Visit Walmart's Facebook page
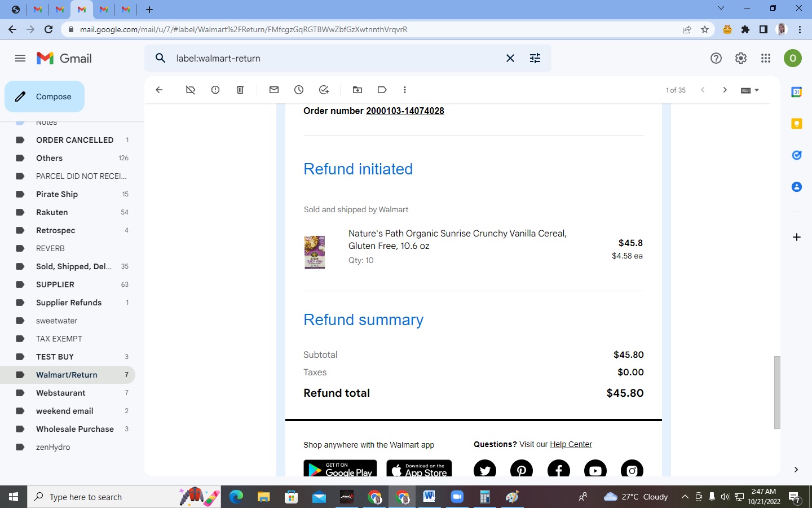The image size is (812, 508). [559, 469]
